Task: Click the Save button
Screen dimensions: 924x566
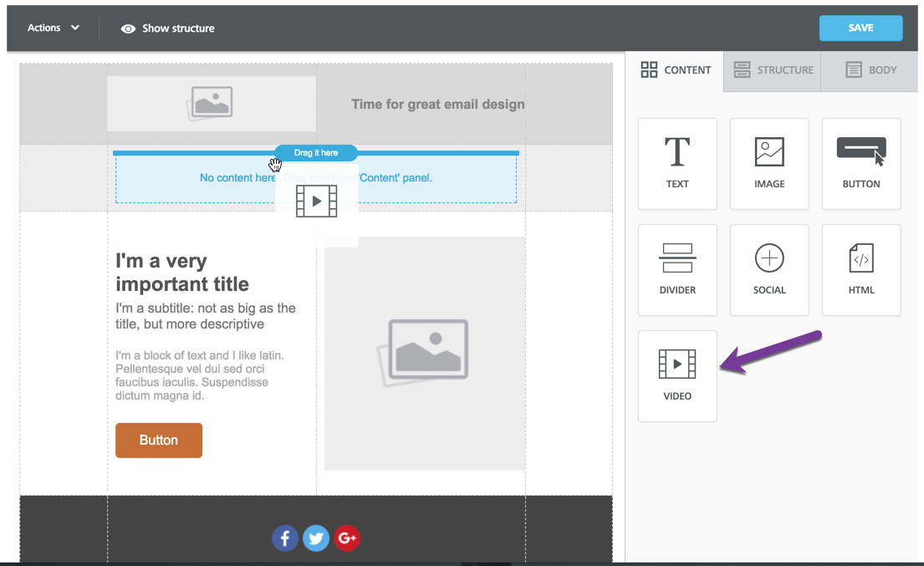Action: (860, 28)
